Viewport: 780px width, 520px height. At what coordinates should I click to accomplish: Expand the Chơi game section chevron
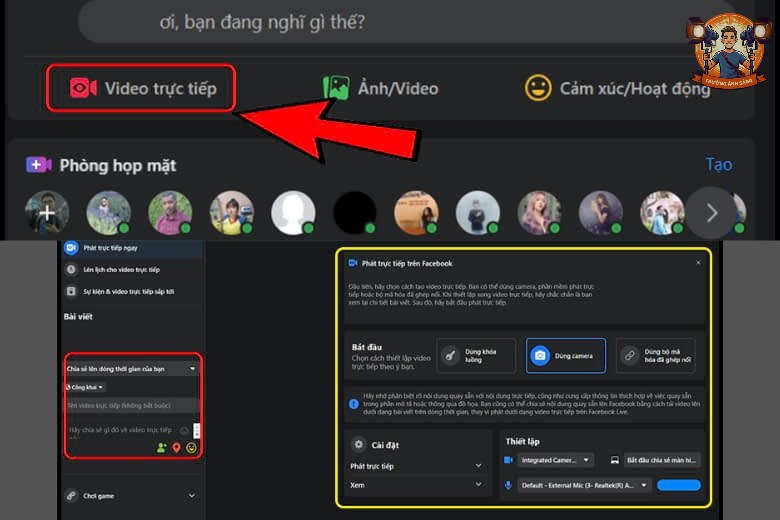click(x=192, y=496)
